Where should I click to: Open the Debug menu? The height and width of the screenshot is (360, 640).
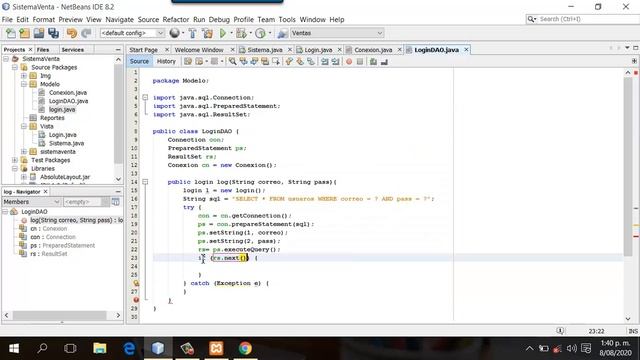coord(219,19)
